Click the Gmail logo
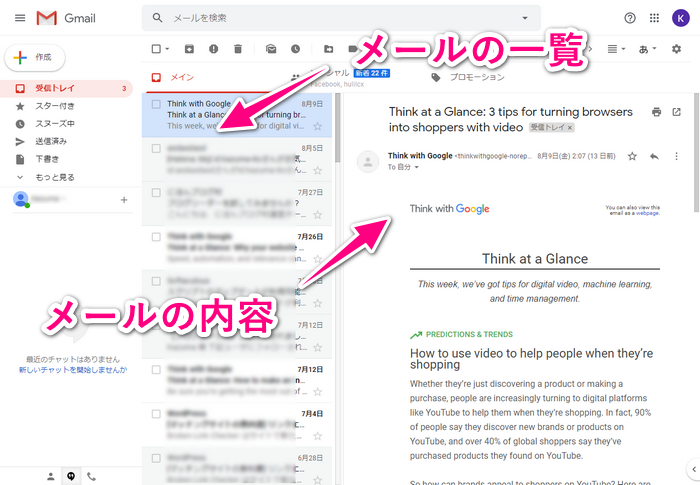700x485 pixels. pos(66,18)
